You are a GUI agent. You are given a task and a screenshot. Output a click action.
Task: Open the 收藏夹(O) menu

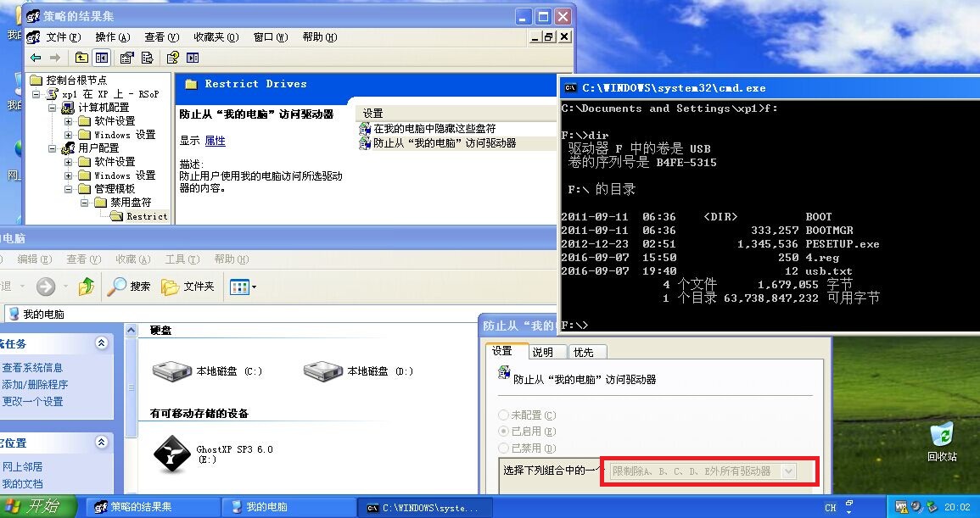tap(216, 37)
